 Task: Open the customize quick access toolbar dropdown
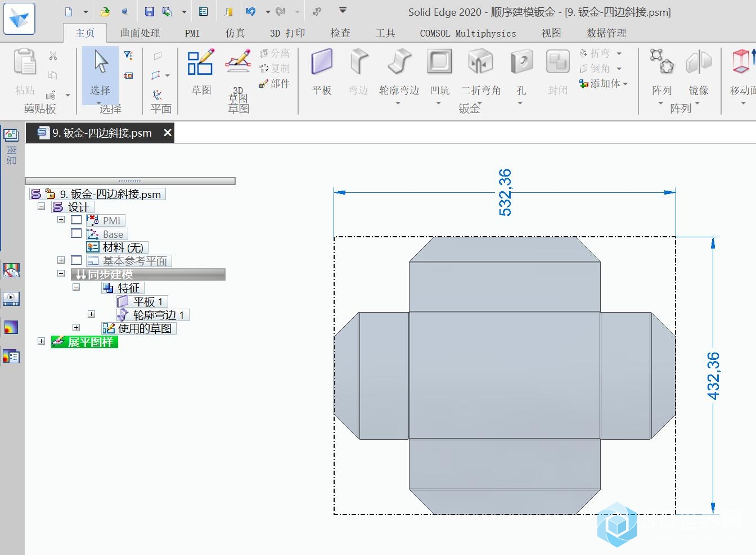pyautogui.click(x=343, y=10)
